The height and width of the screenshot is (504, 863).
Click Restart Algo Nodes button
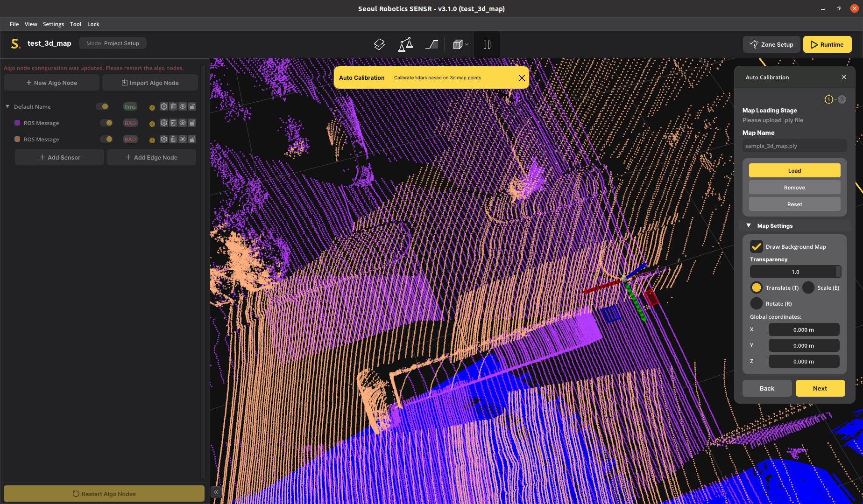tap(104, 494)
